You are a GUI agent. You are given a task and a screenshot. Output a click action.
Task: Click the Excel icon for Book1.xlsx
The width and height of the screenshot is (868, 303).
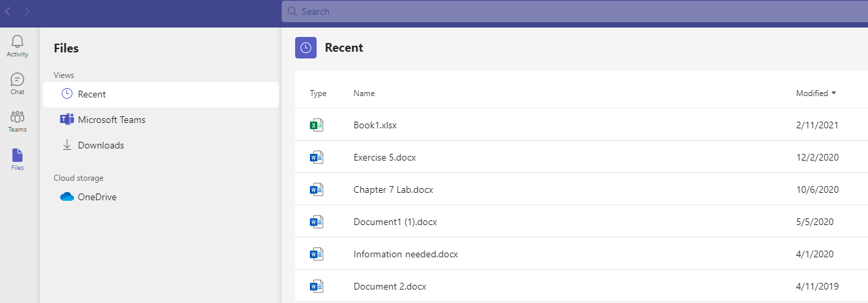(317, 125)
